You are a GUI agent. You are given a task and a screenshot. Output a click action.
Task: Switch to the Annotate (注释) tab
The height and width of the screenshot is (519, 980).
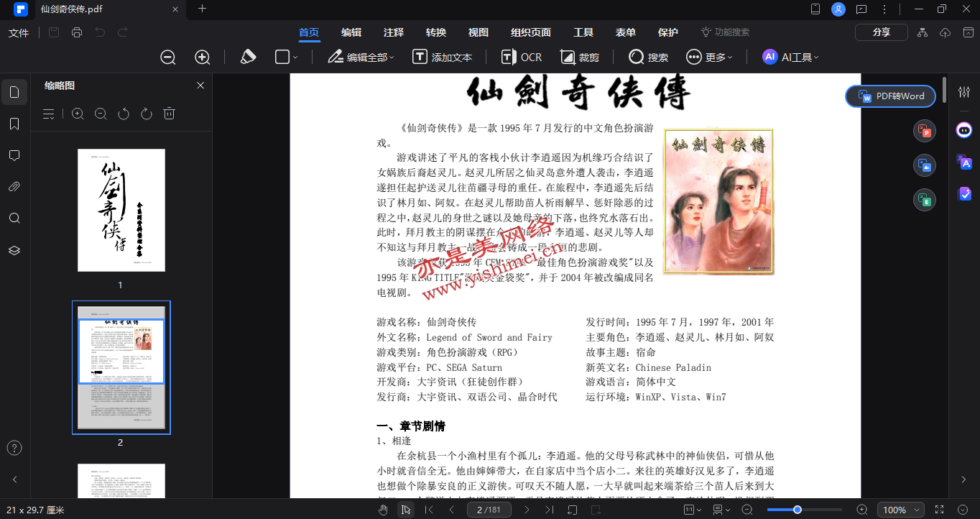pyautogui.click(x=394, y=32)
